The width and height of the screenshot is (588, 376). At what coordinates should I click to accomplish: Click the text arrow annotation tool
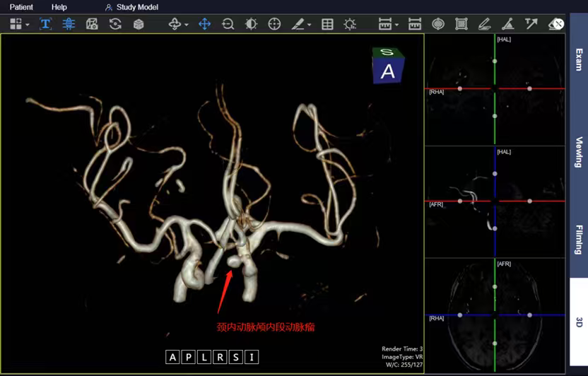531,24
